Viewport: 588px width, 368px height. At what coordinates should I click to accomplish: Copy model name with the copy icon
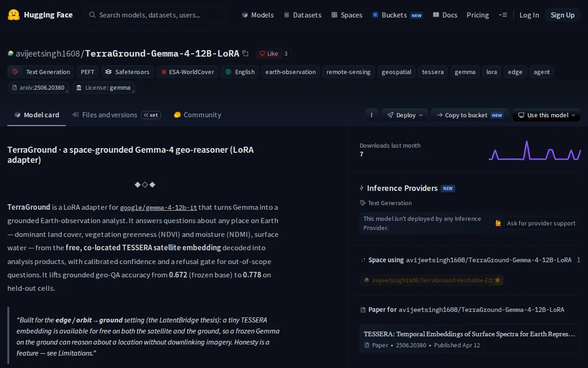pos(245,53)
